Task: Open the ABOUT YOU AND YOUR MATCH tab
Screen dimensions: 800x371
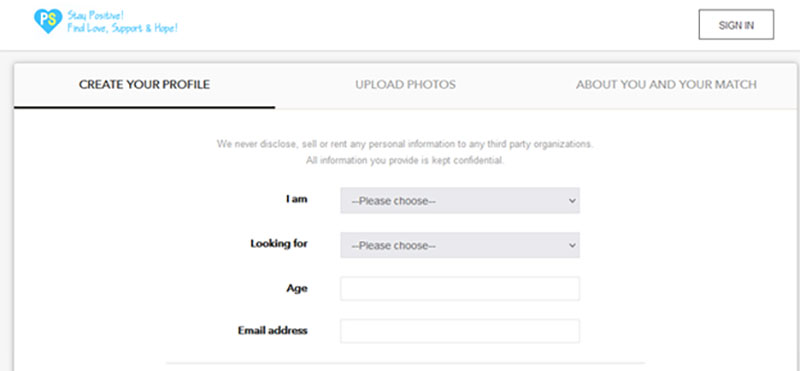Action: pos(666,85)
